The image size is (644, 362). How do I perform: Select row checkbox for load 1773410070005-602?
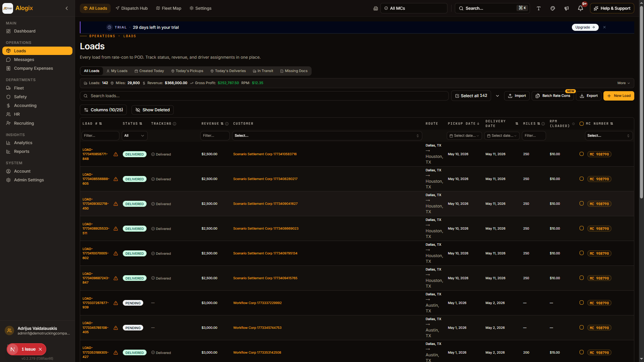coord(582,253)
